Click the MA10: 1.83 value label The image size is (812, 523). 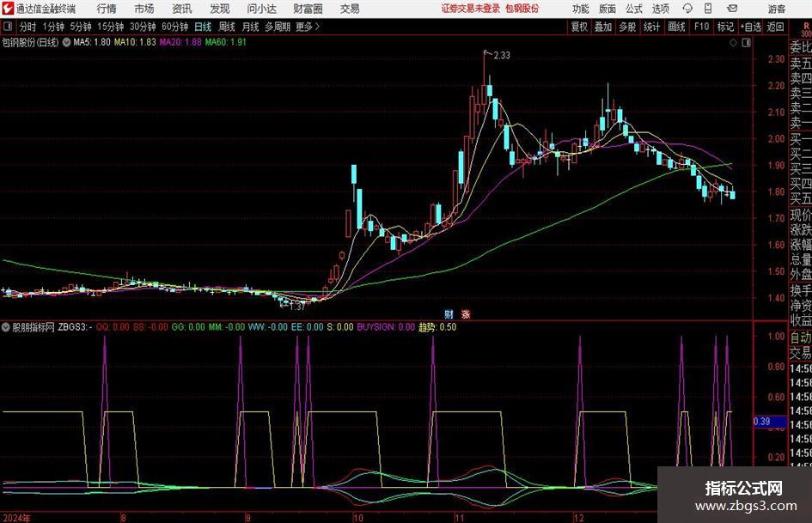(135, 42)
